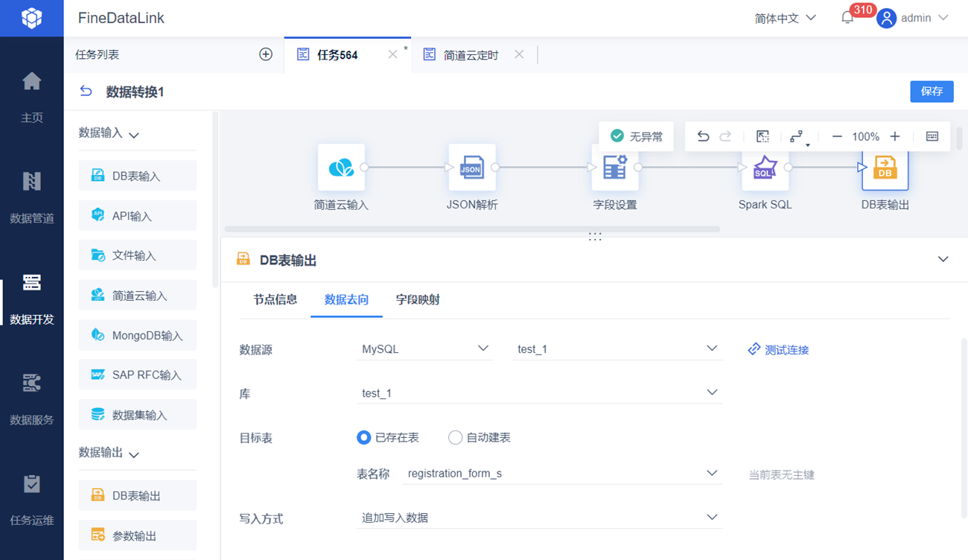The image size is (968, 560).
Task: Go back using arrow beside 数据转换1
Action: click(x=86, y=91)
